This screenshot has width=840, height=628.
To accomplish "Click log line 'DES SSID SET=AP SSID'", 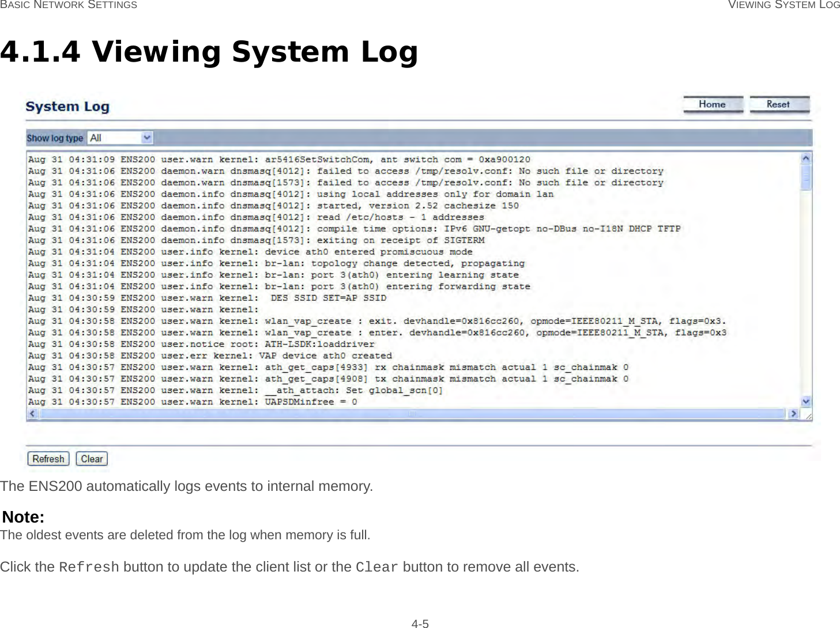I will coord(208,298).
